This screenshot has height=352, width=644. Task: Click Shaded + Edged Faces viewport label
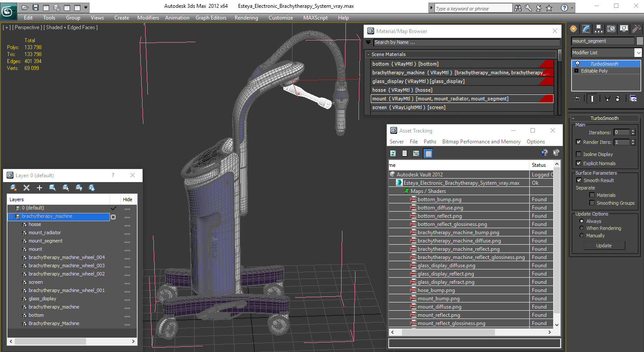click(x=70, y=27)
